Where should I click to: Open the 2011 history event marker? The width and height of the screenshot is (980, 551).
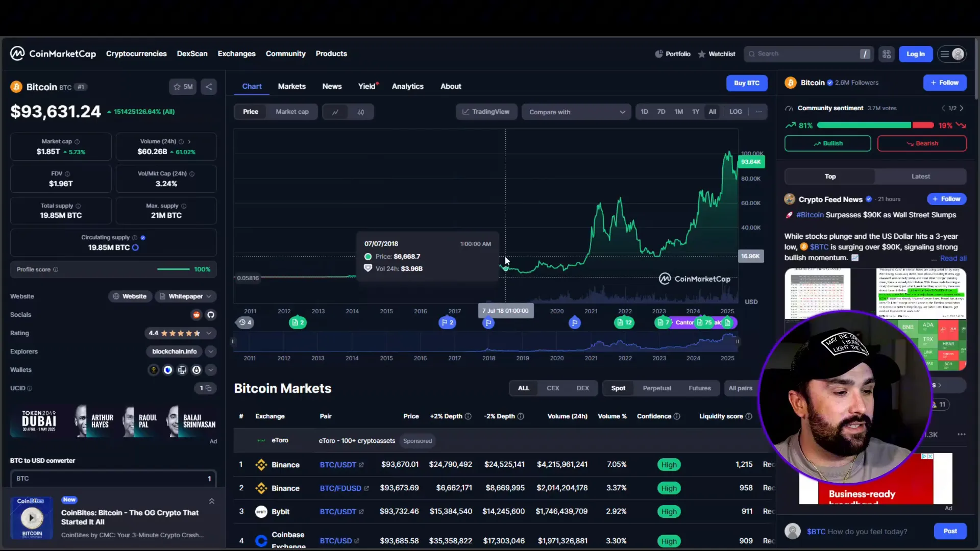pos(246,322)
